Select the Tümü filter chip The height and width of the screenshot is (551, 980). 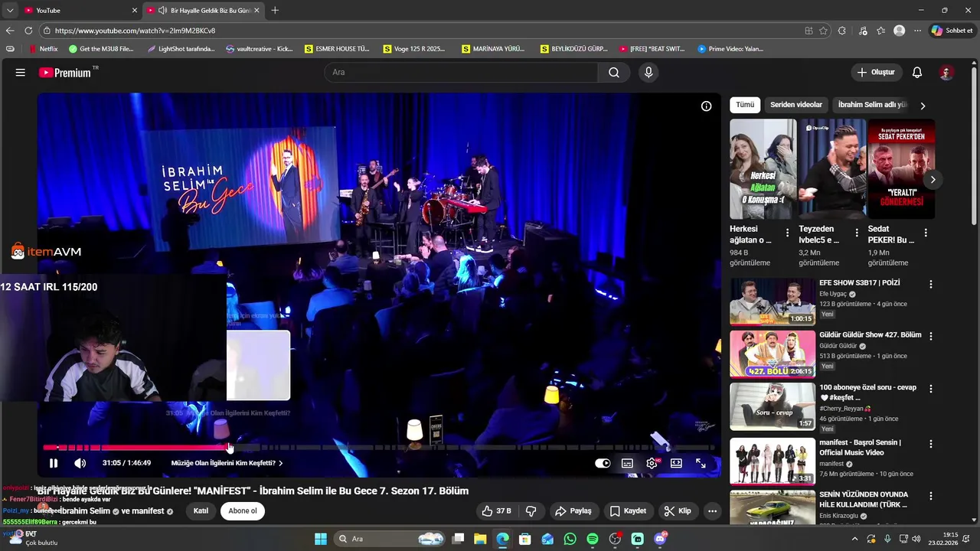(x=745, y=105)
